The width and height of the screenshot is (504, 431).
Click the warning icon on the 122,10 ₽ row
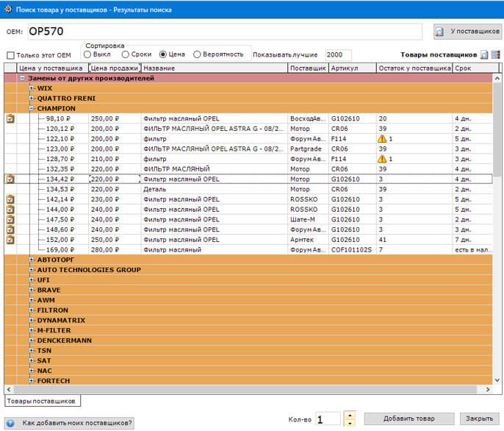click(382, 139)
